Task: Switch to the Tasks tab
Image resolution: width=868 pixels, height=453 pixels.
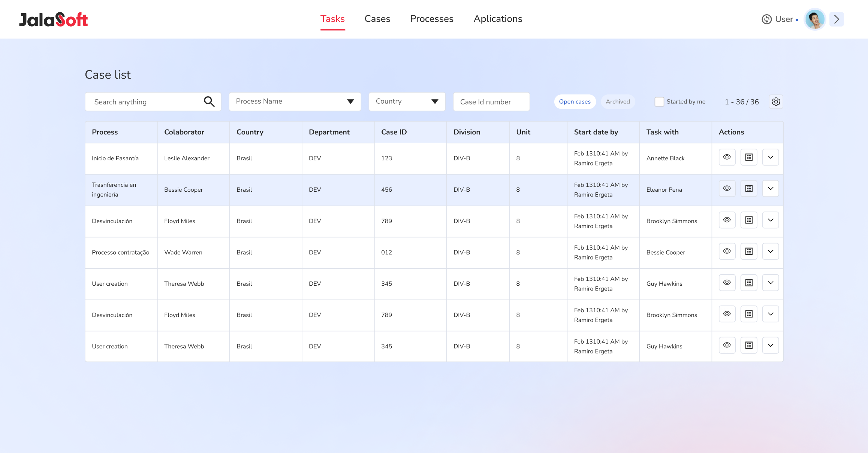Action: pyautogui.click(x=332, y=19)
